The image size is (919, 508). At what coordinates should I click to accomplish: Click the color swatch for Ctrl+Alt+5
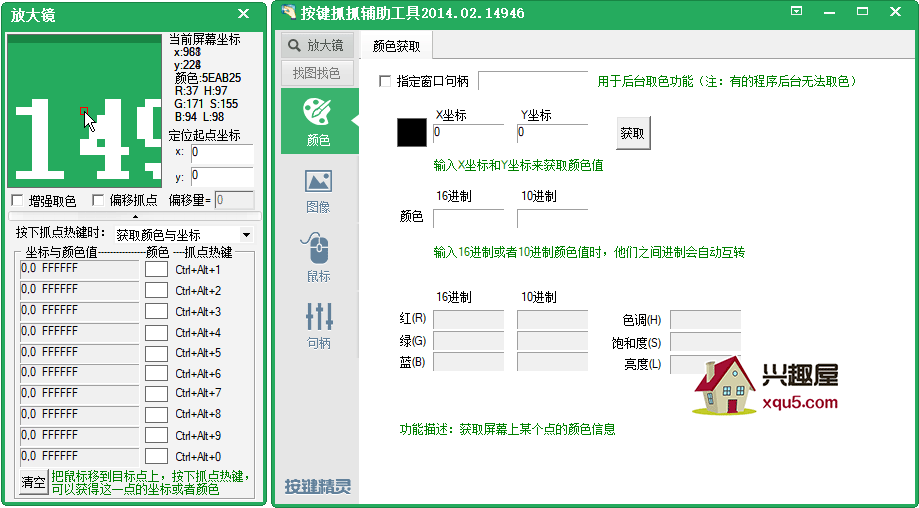click(x=156, y=353)
